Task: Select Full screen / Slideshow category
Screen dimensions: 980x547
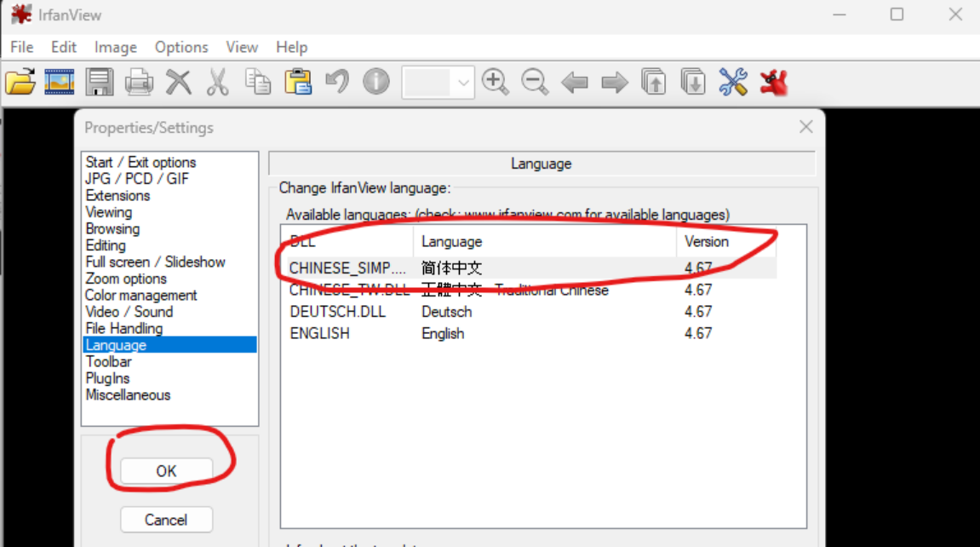Action: click(x=155, y=262)
